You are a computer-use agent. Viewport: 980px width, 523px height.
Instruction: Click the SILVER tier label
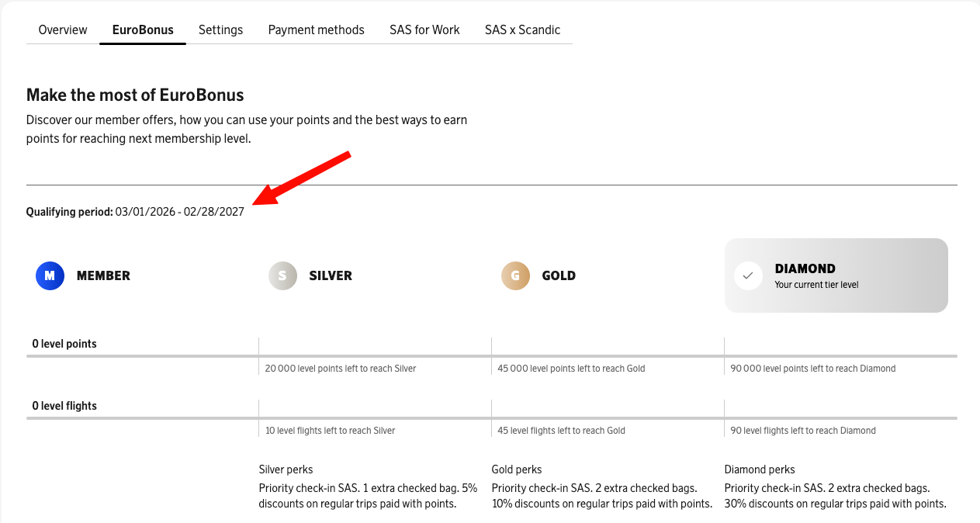pos(331,275)
